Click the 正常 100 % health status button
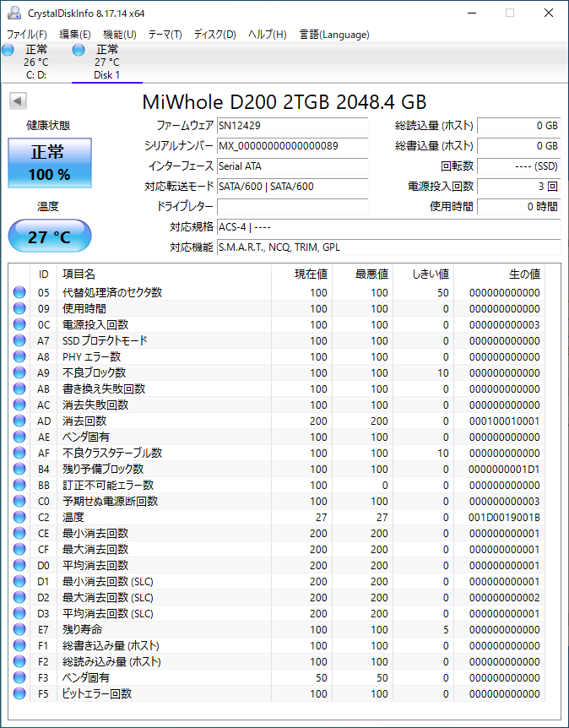 50,163
